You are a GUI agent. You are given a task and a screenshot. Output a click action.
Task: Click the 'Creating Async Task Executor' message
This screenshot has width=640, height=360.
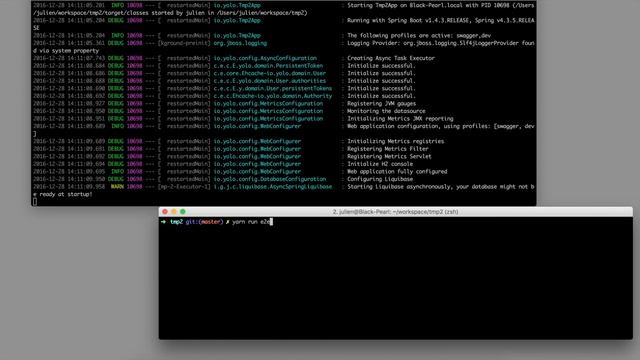tap(391, 58)
